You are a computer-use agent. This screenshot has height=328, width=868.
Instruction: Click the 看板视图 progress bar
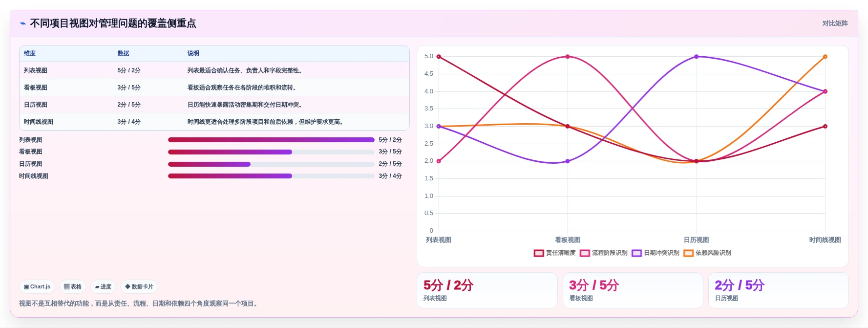coord(271,152)
